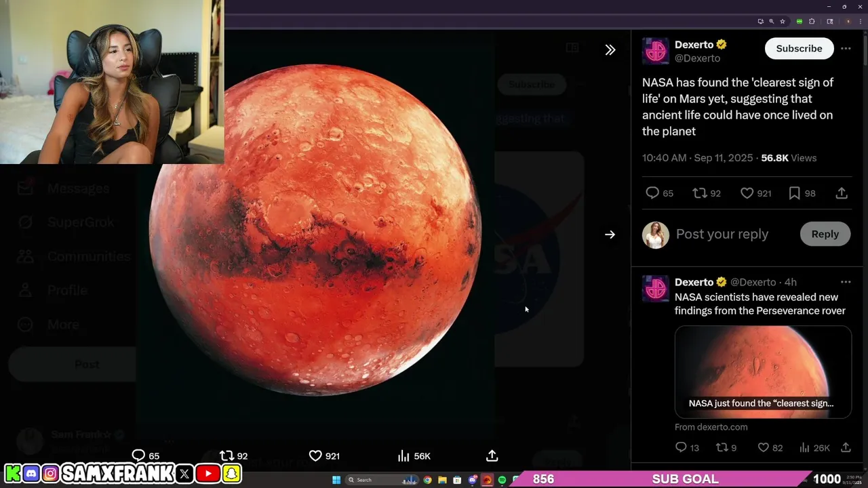View analytics showing 26K on reply tweet
The image size is (868, 488).
(804, 447)
